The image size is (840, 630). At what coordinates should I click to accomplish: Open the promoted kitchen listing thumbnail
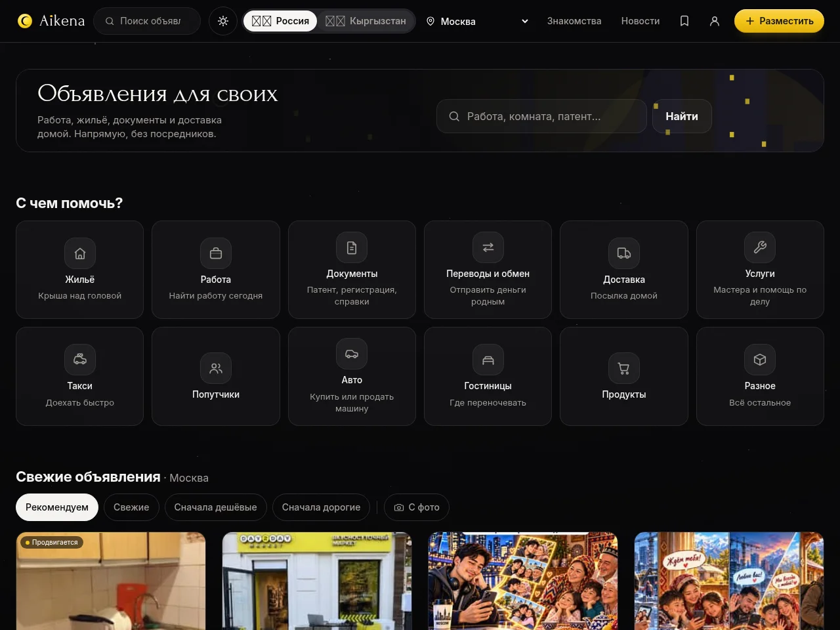(111, 581)
